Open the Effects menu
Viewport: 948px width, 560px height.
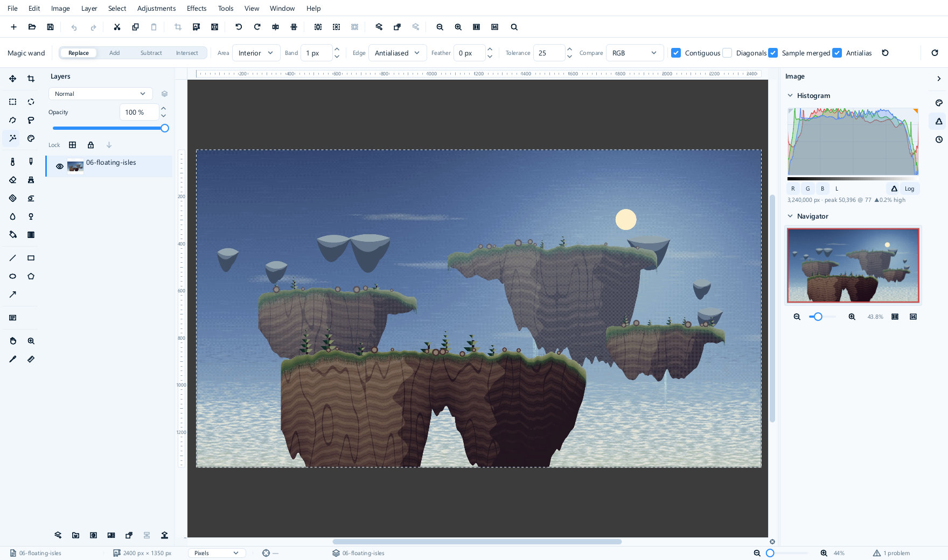click(x=197, y=8)
